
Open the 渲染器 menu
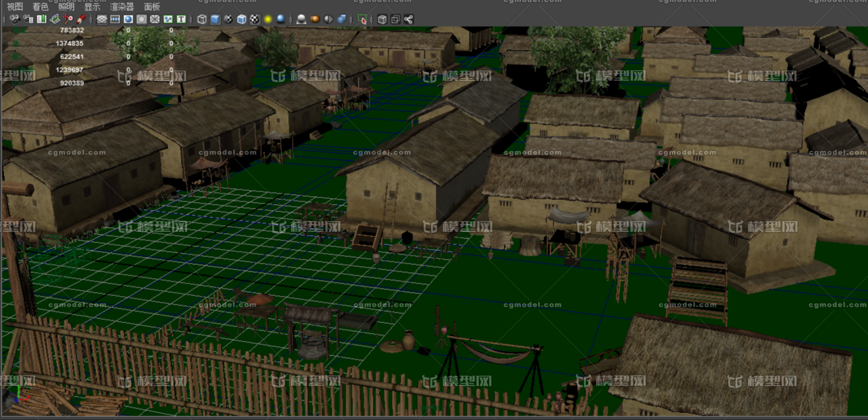coord(122,6)
